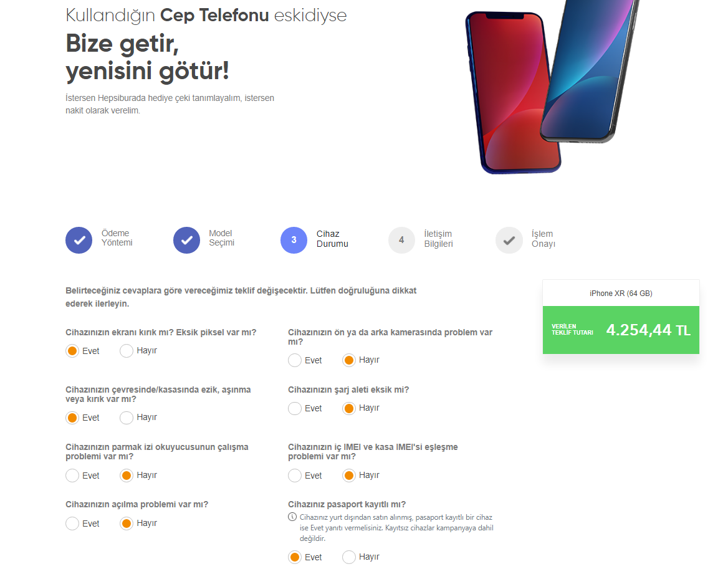Select Hayır for pasaport kayıtlı question

pyautogui.click(x=349, y=557)
